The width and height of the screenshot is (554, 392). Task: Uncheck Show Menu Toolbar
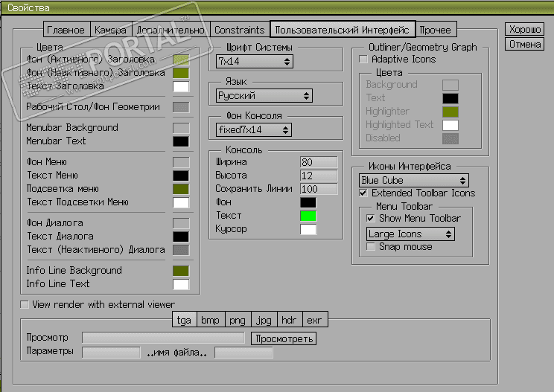pos(370,218)
